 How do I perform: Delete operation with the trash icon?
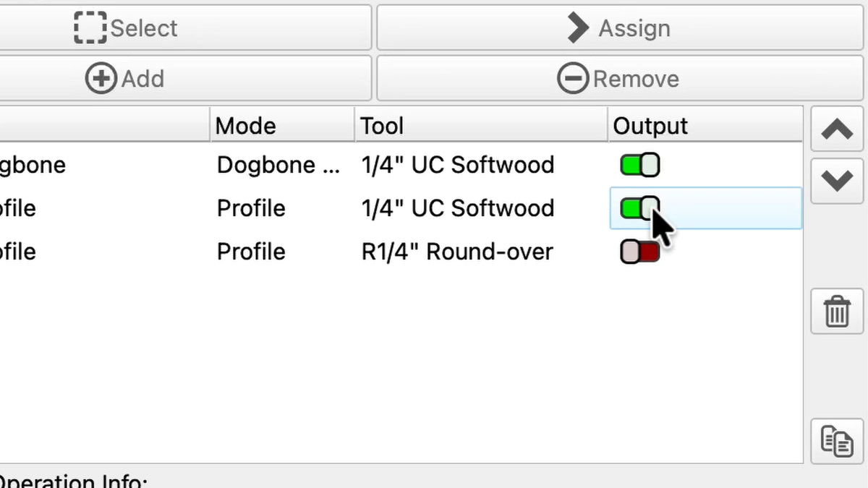click(x=837, y=312)
